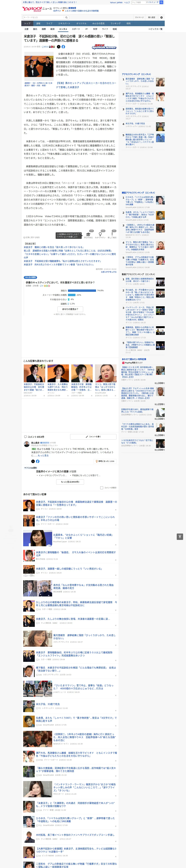
Task: Open the 国内 category
Action: (35, 29)
